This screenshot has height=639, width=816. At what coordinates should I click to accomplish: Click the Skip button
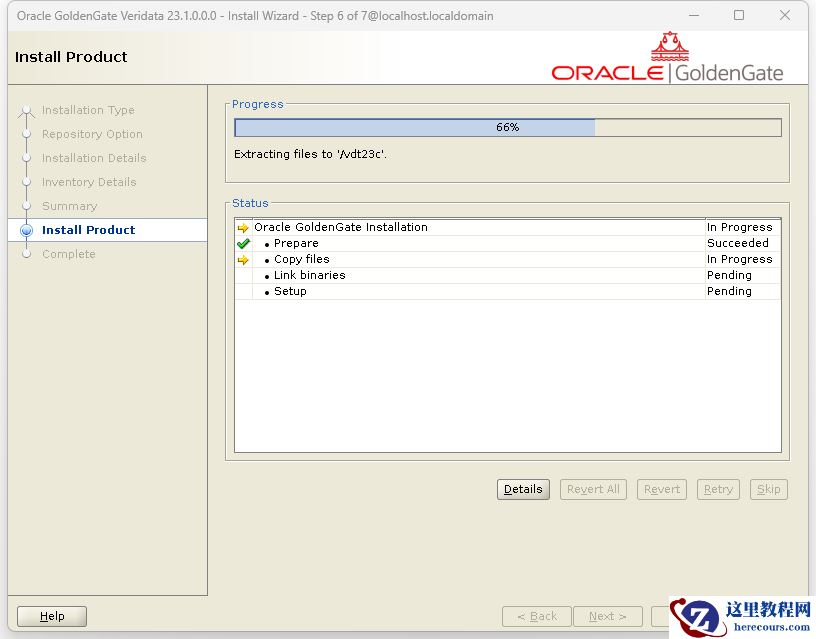pyautogui.click(x=769, y=489)
